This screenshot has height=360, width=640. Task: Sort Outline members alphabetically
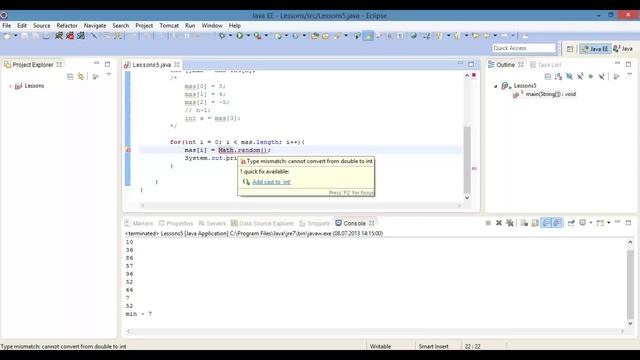point(558,76)
